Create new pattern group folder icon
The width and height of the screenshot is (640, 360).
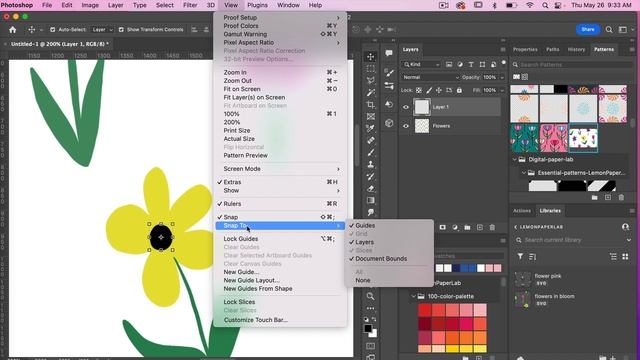[x=595, y=198]
